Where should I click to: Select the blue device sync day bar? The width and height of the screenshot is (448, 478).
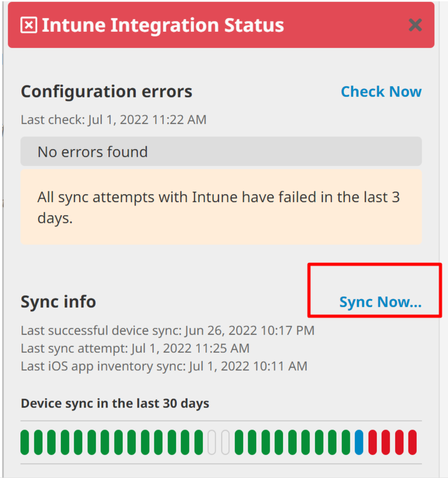point(359,442)
